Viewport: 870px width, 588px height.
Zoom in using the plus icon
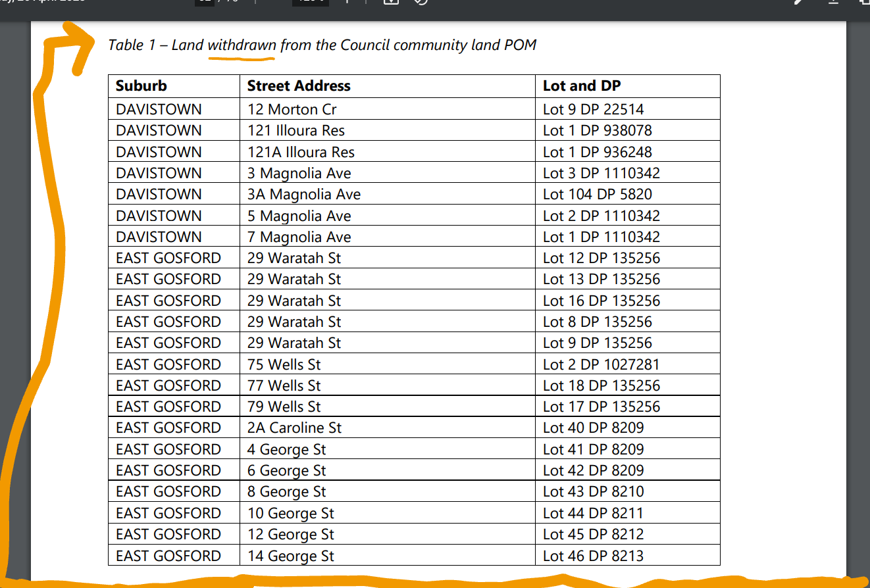coord(347,3)
